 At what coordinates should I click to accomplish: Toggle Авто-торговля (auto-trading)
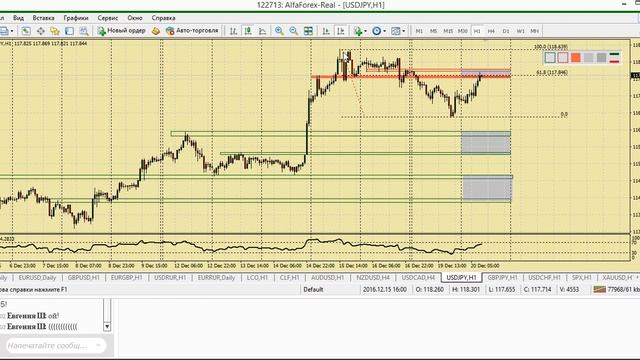click(192, 31)
